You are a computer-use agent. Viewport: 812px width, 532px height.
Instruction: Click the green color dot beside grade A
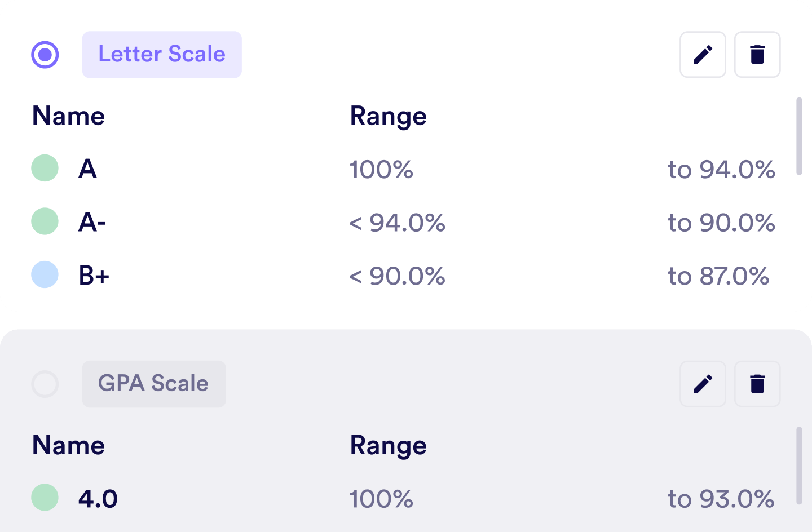(x=45, y=169)
